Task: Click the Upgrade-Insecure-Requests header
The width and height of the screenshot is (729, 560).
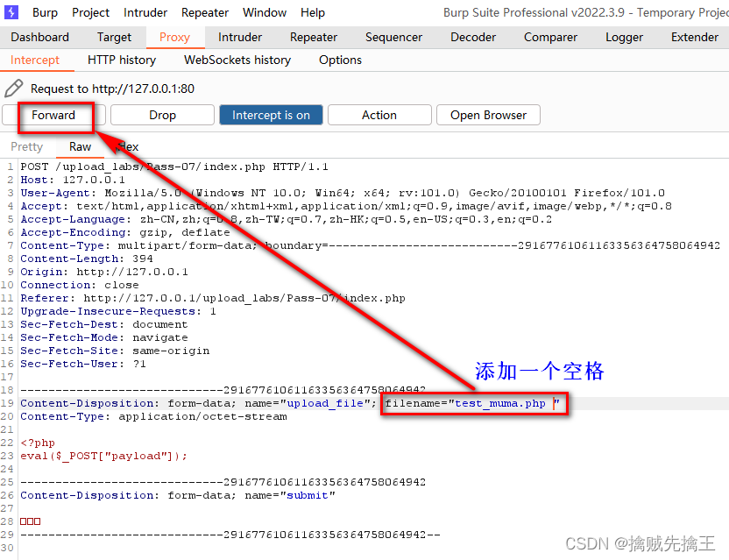Action: pos(118,311)
